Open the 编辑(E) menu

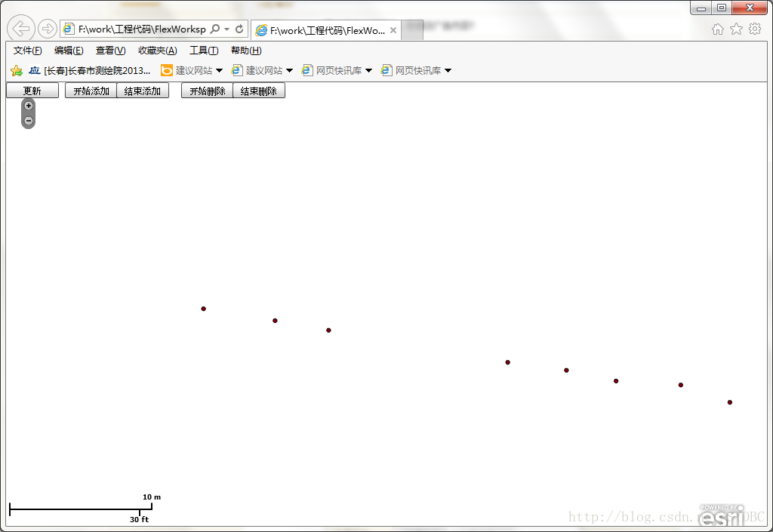click(x=69, y=51)
